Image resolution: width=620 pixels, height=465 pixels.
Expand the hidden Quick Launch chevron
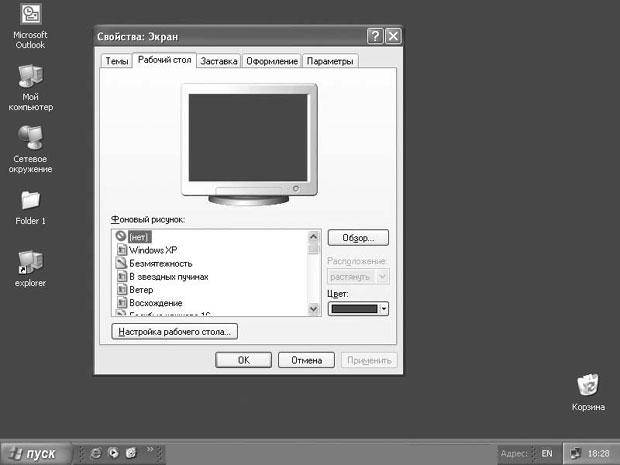[x=151, y=451]
